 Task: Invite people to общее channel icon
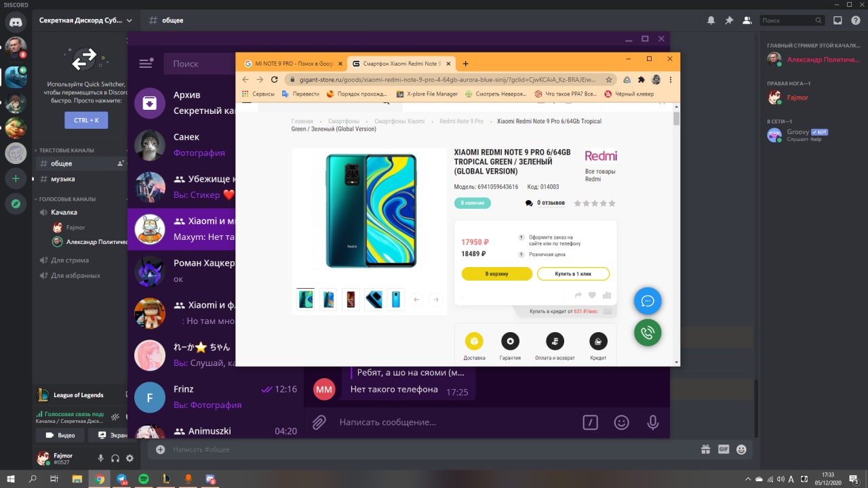[121, 163]
